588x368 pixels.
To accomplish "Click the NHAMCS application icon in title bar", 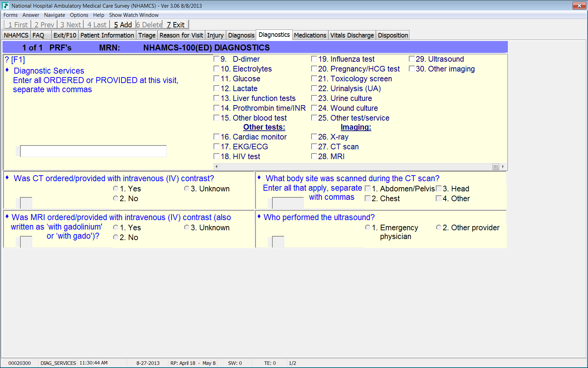I will pos(5,6).
